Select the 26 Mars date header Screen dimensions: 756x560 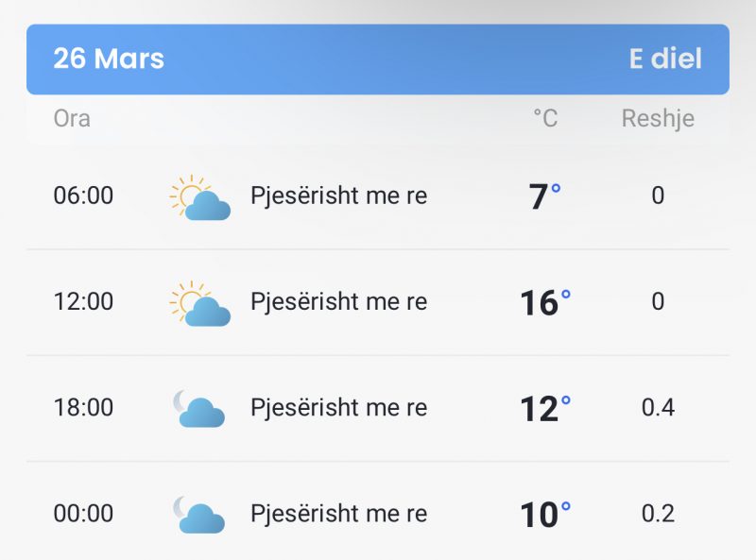point(109,59)
